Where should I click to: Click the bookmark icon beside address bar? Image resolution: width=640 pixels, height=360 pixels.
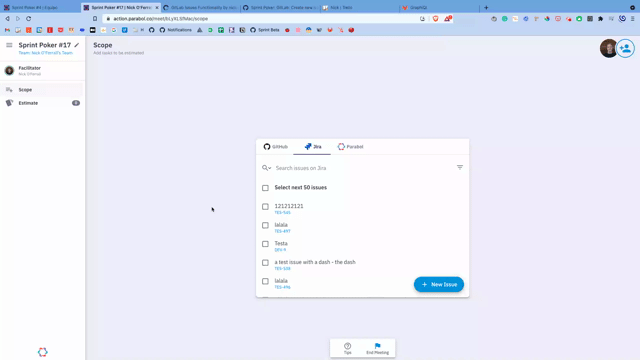click(95, 19)
